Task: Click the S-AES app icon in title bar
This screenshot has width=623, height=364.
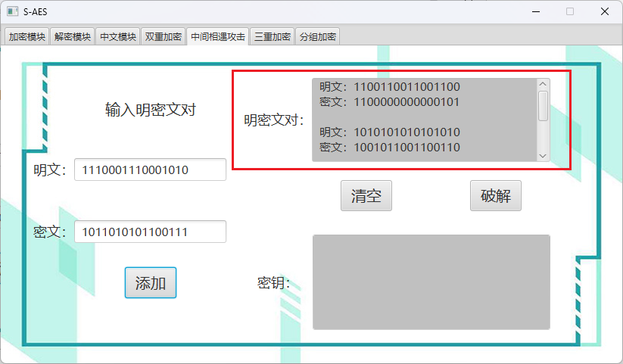Action: click(x=11, y=11)
